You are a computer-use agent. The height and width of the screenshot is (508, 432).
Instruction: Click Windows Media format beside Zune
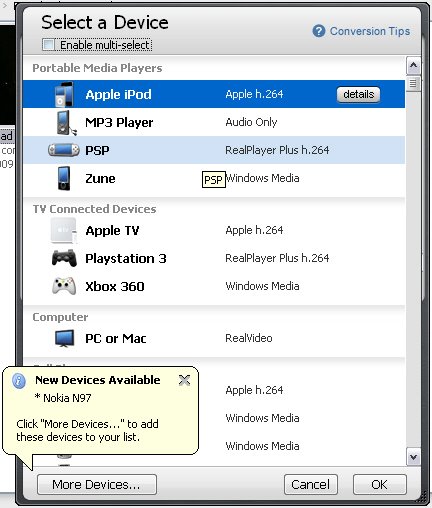coord(263,178)
